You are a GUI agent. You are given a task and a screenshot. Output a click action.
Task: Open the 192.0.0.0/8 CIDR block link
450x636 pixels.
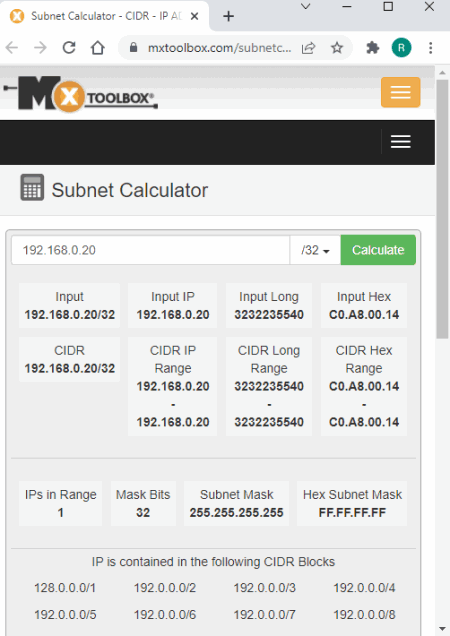click(x=364, y=615)
